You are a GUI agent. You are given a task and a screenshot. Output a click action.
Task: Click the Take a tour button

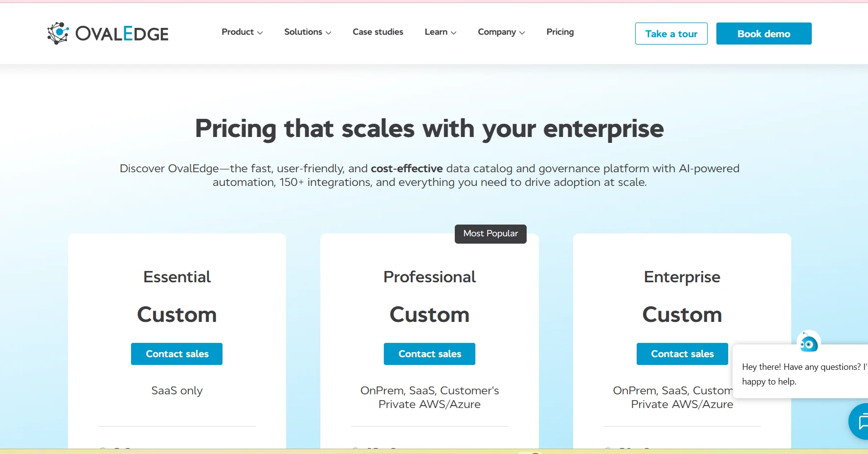coord(671,34)
